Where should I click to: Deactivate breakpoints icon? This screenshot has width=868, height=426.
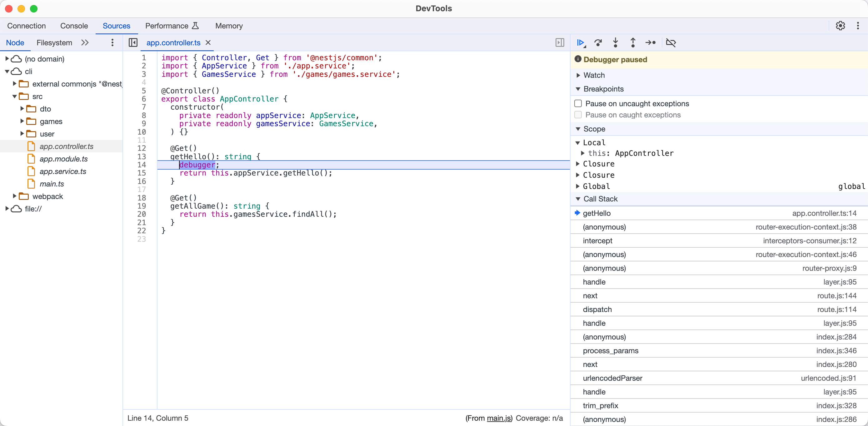coord(671,43)
